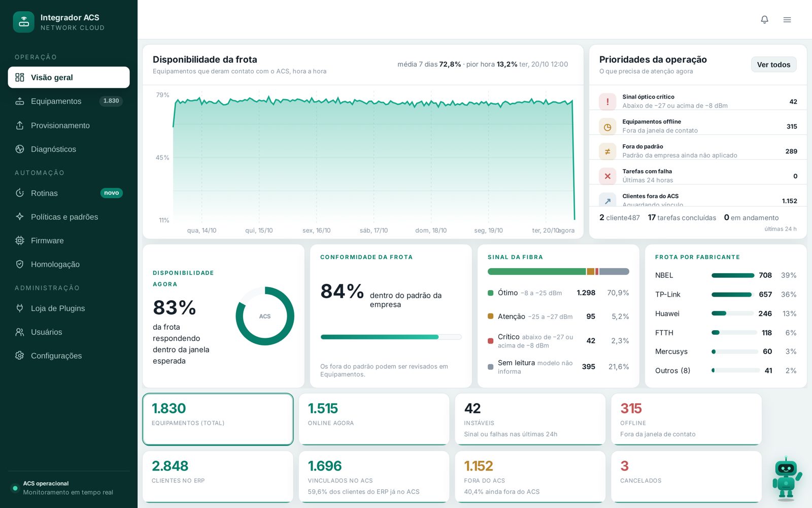Click the conformity progress bar
The image size is (812, 508).
point(391,337)
